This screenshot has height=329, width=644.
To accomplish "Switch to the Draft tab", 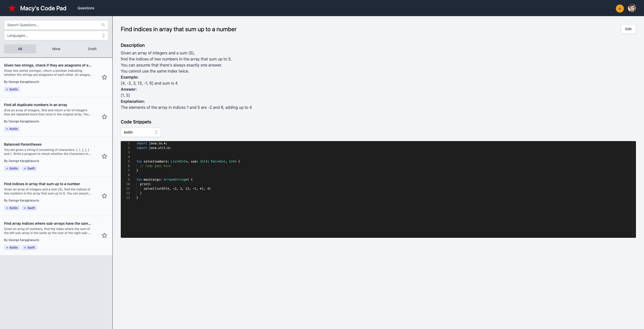I will click(x=92, y=49).
